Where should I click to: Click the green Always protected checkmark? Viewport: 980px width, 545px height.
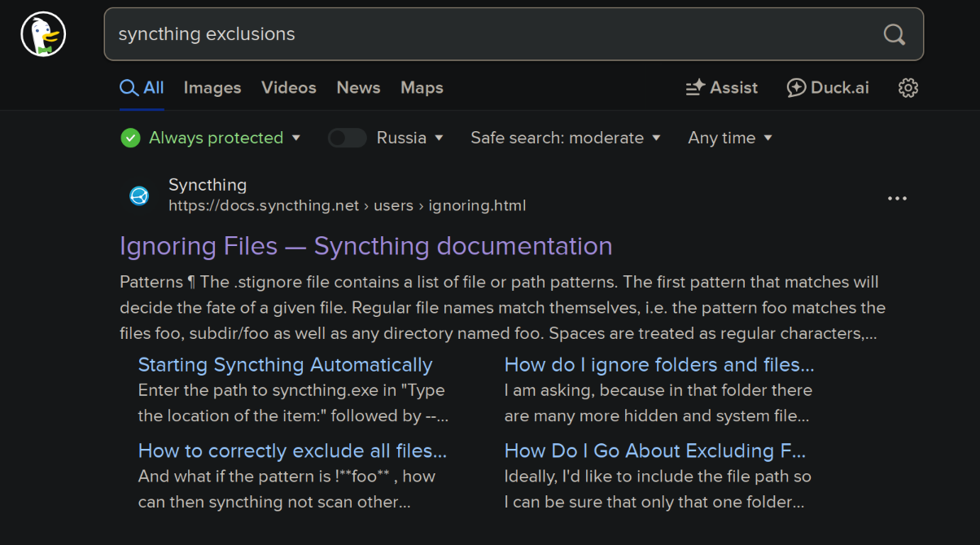[x=130, y=138]
